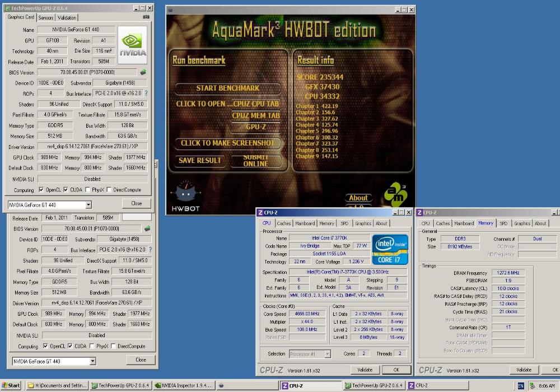Image resolution: width=560 pixels, height=392 pixels.
Task: Click the unlabeled taskbar button after NVIDIA Inspector
Action: pos(247,386)
